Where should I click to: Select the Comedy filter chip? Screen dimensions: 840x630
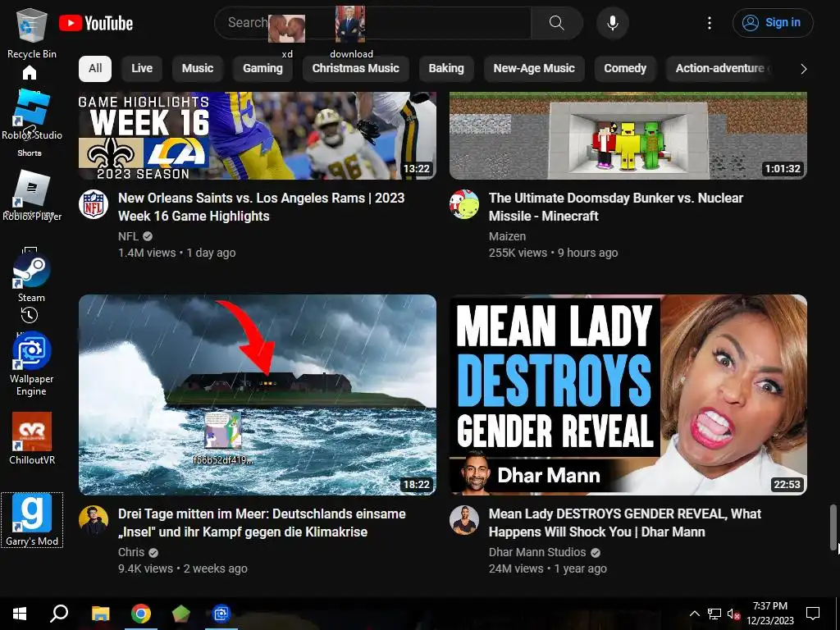coord(625,69)
